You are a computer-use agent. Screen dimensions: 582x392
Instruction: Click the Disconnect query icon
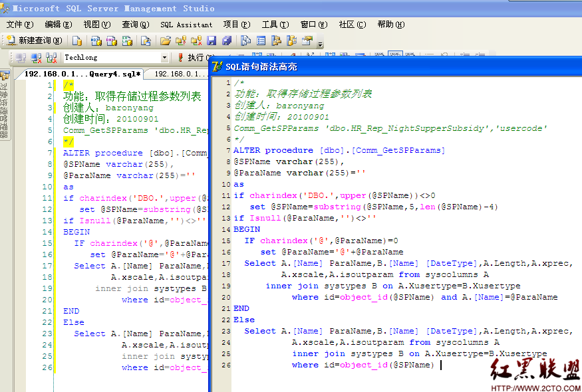tap(36, 58)
